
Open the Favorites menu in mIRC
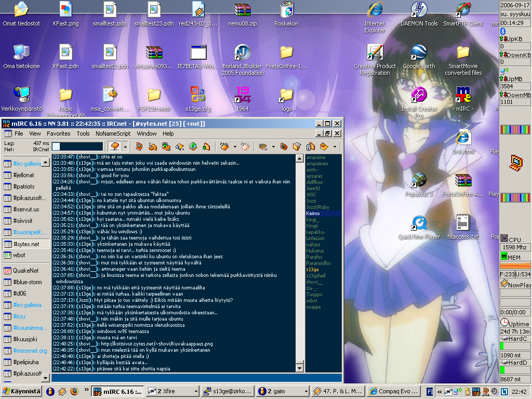[58, 134]
